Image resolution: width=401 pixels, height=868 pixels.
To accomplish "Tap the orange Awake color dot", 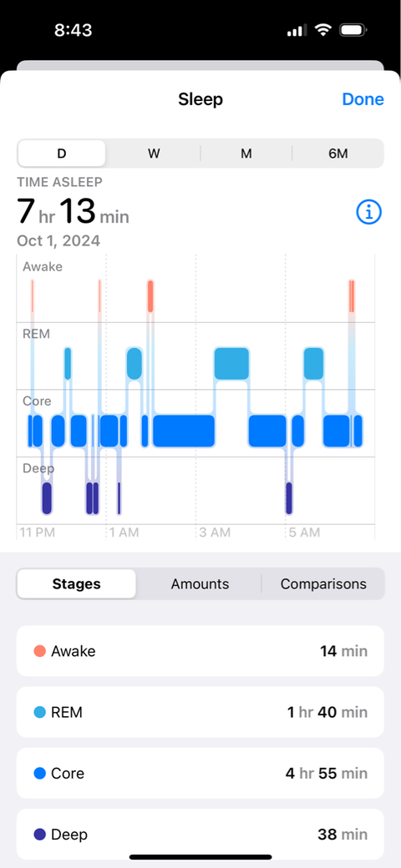I will [40, 651].
